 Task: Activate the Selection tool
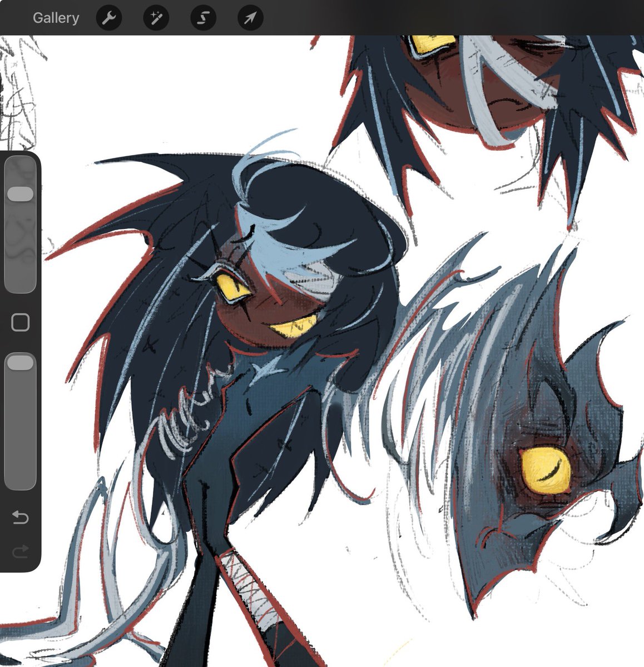[x=203, y=18]
